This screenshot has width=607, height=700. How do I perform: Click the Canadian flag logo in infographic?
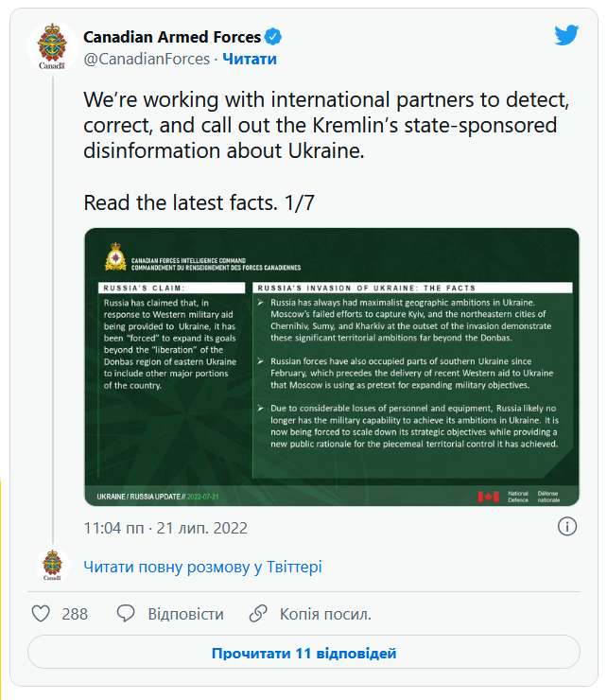(x=488, y=497)
